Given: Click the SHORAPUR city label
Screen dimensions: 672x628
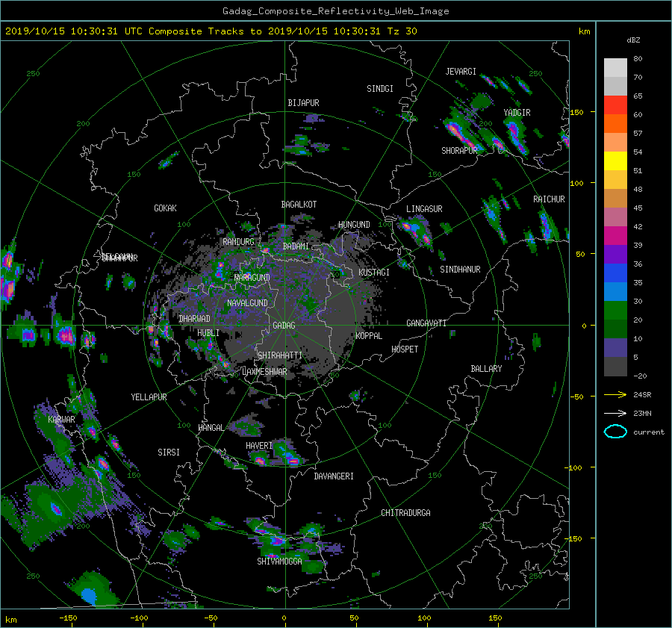Looking at the screenshot, I should tap(459, 150).
